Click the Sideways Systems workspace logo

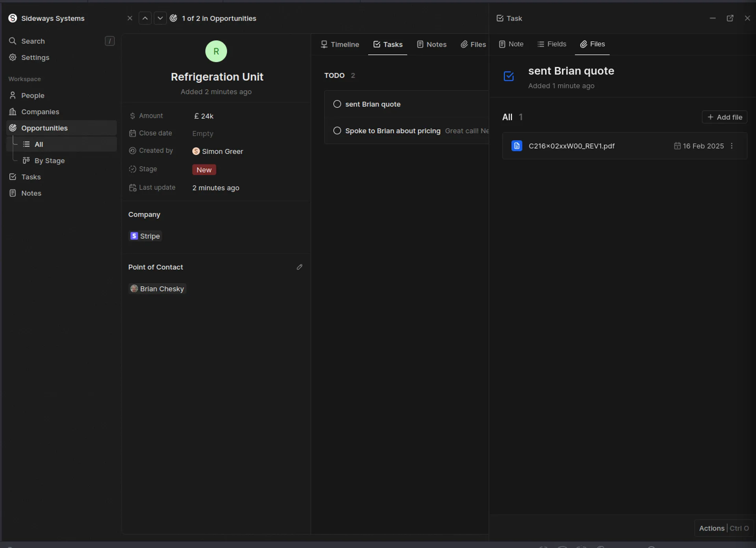[x=13, y=18]
